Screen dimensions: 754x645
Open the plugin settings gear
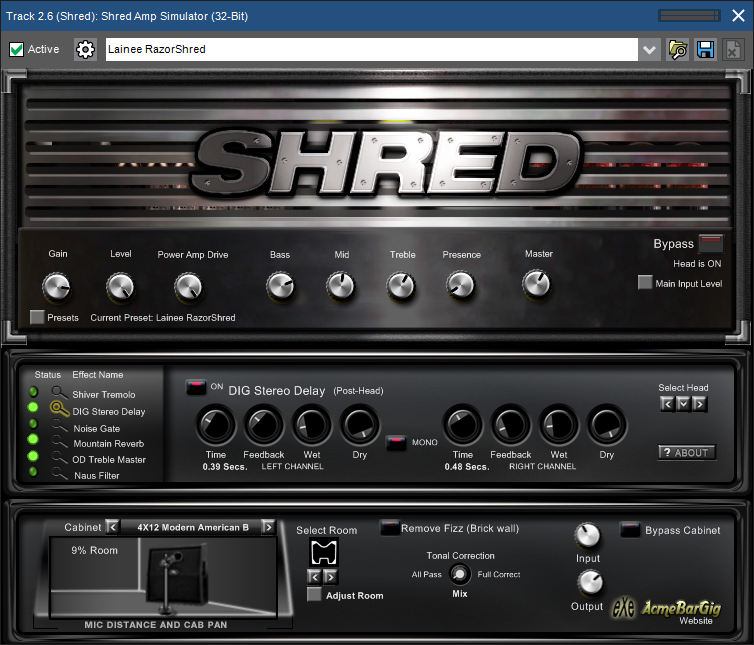click(85, 50)
